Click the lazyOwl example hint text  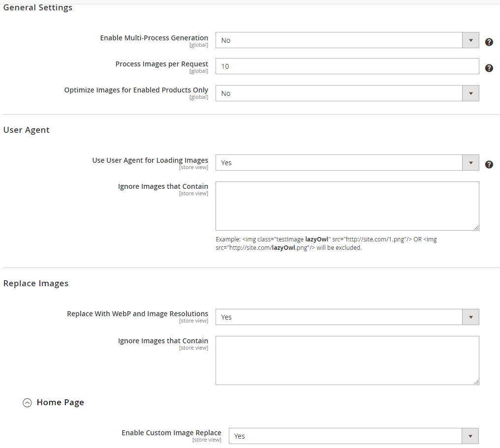pos(326,243)
